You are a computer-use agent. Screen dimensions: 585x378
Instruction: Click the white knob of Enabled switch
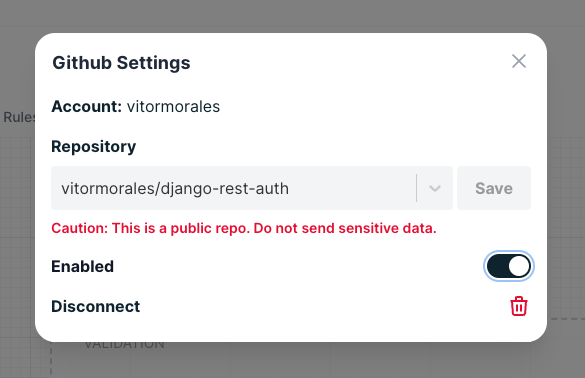point(519,266)
